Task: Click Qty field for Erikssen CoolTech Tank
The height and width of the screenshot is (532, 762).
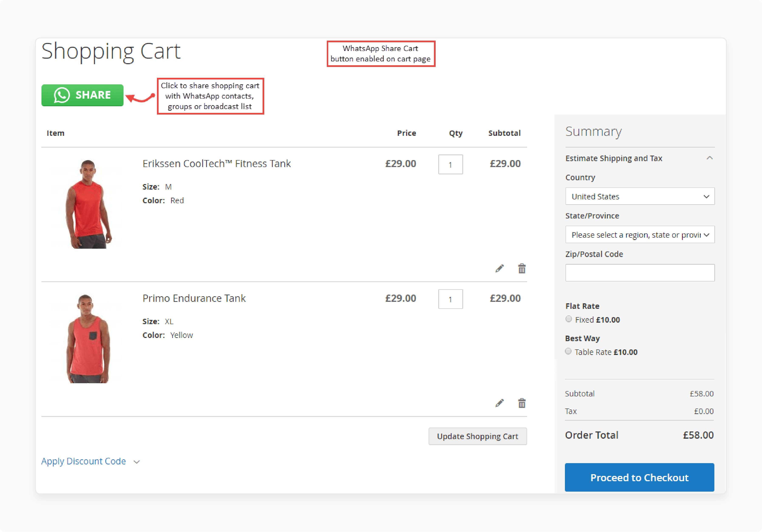Action: coord(450,165)
